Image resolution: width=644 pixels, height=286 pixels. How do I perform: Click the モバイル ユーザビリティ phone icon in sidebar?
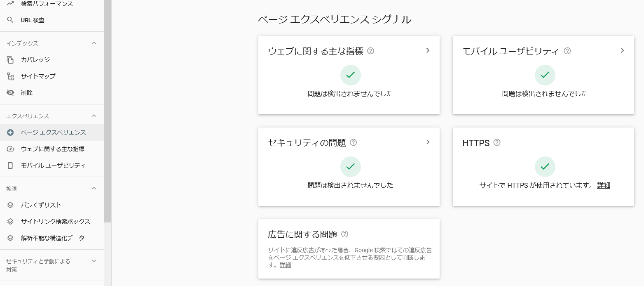(10, 165)
